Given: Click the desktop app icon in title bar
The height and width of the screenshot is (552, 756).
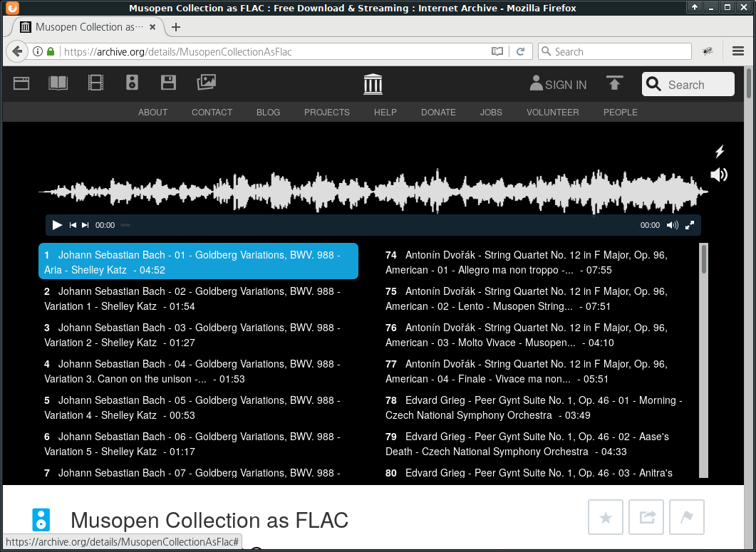Looking at the screenshot, I should 13,8.
